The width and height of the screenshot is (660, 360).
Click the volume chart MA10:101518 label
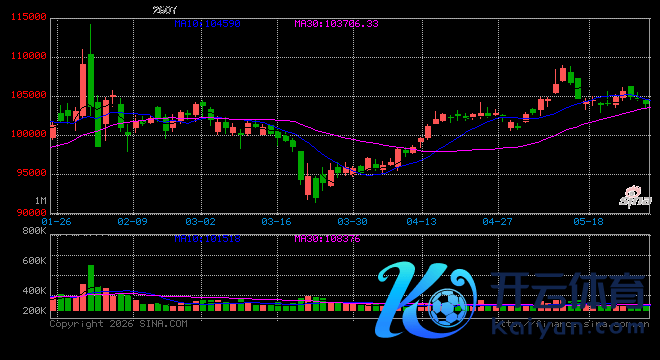[207, 239]
